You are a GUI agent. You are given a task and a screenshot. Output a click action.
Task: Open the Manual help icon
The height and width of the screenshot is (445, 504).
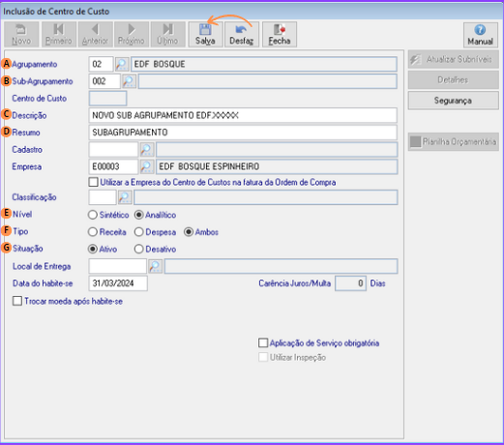[480, 30]
